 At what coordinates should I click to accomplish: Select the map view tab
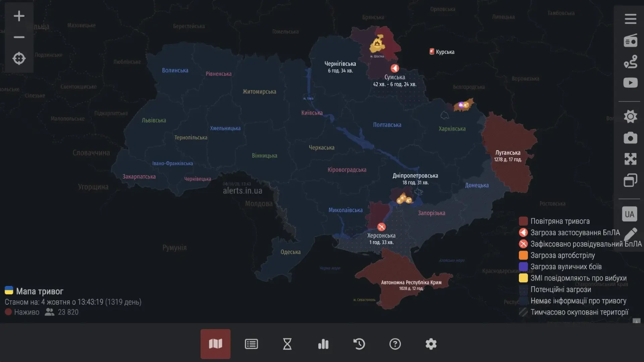coord(215,344)
